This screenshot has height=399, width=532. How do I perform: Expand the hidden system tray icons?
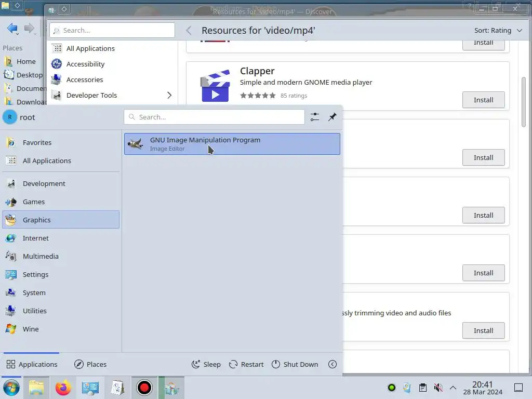click(453, 388)
